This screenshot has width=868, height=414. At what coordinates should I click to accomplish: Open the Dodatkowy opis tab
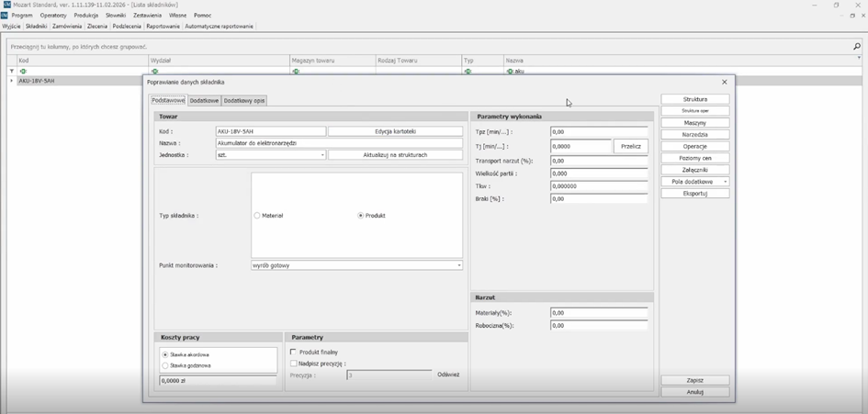[244, 100]
